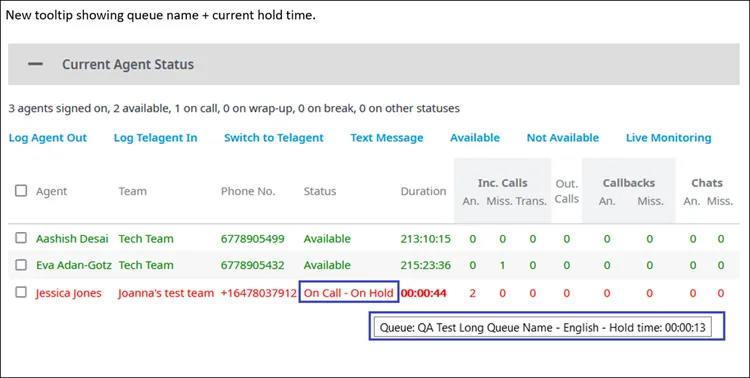Select agent name Eva Adan-Gotz
750x378 pixels.
pyautogui.click(x=74, y=265)
